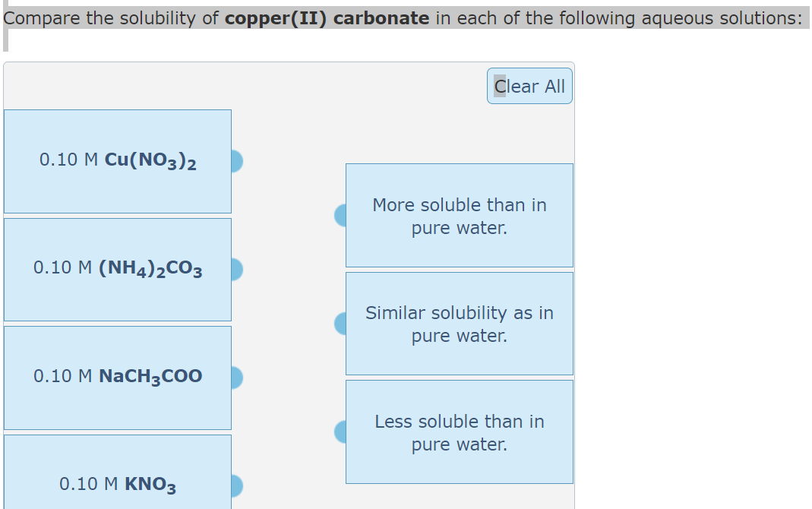Click the connector dot on the Cu(NO3)2 tile
This screenshot has width=812, height=509.
(x=235, y=161)
